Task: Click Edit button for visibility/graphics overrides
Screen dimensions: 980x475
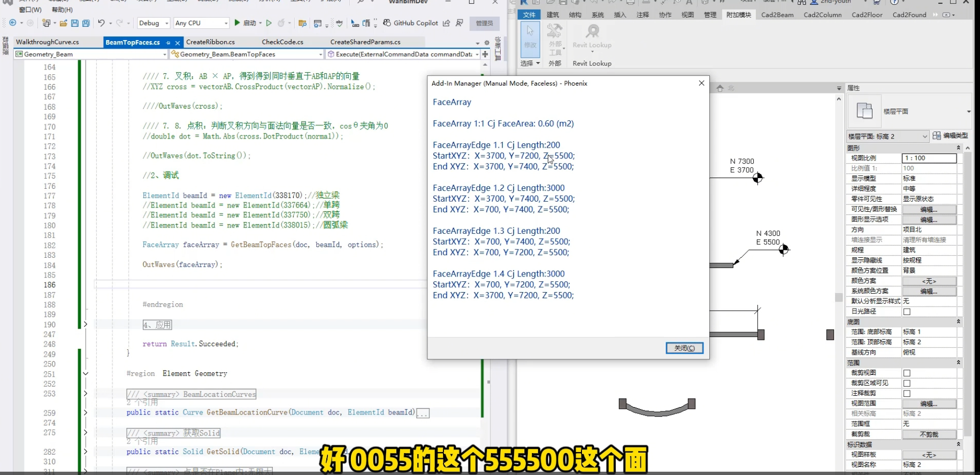Action: pos(929,209)
